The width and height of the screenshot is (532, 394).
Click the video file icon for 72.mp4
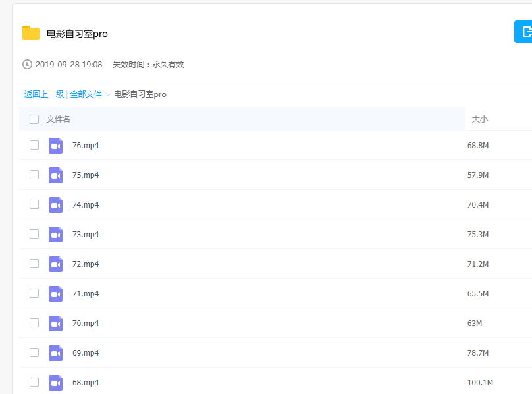[56, 264]
